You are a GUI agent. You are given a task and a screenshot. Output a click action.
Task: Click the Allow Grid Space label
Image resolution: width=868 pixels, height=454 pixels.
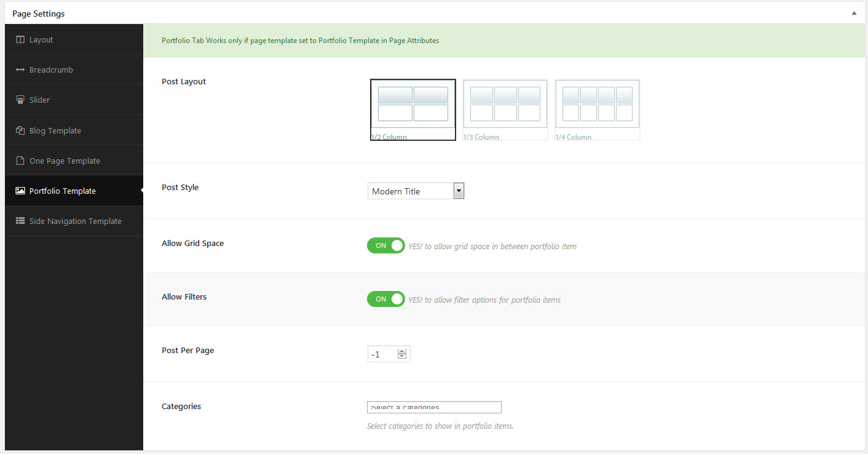pyautogui.click(x=192, y=243)
